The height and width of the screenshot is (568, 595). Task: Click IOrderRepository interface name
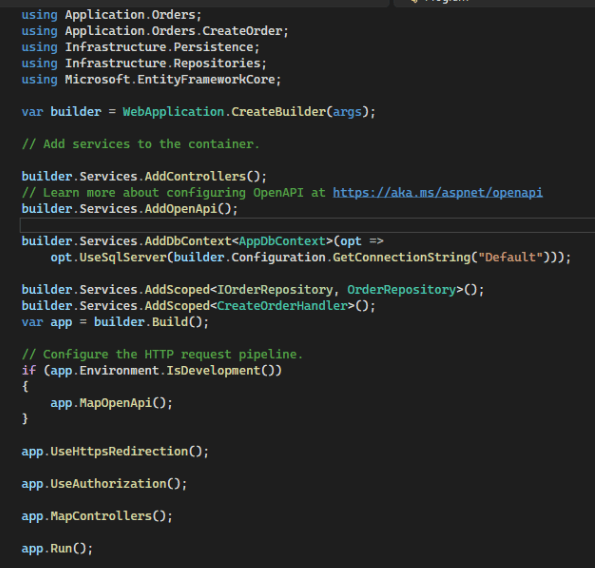point(275,290)
